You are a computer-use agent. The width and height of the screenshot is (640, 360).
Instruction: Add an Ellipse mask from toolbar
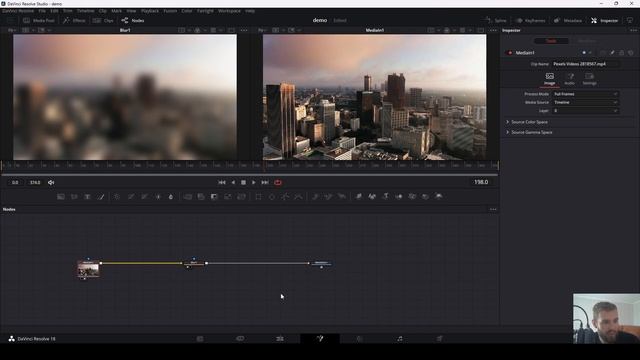click(x=272, y=197)
